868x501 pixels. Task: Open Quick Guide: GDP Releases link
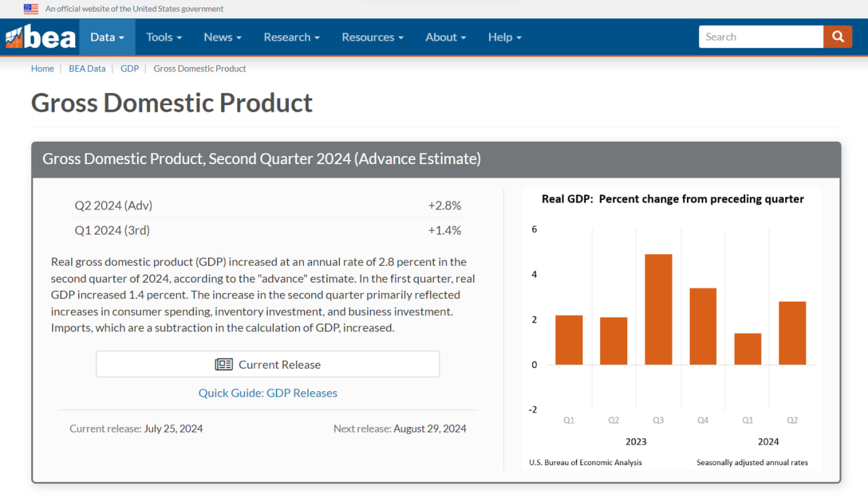pos(268,393)
